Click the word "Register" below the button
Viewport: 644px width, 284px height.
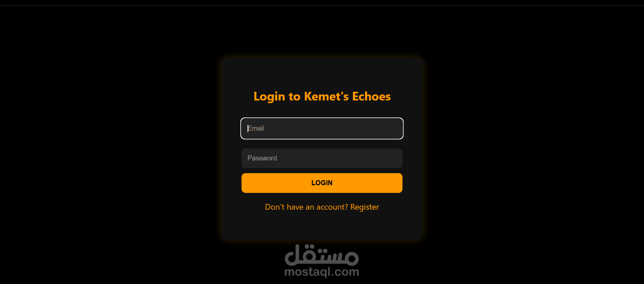coord(365,207)
